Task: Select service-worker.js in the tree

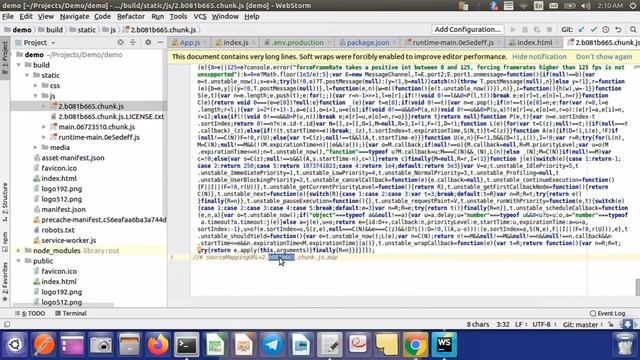Action: 69,240
